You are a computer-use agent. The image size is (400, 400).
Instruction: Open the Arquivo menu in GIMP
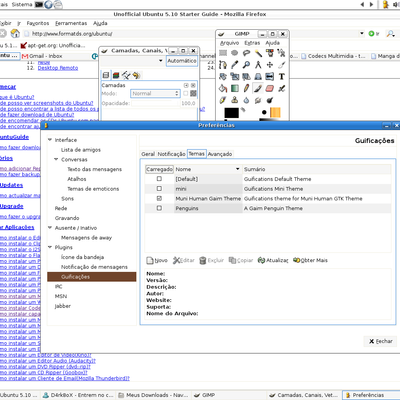[230, 43]
